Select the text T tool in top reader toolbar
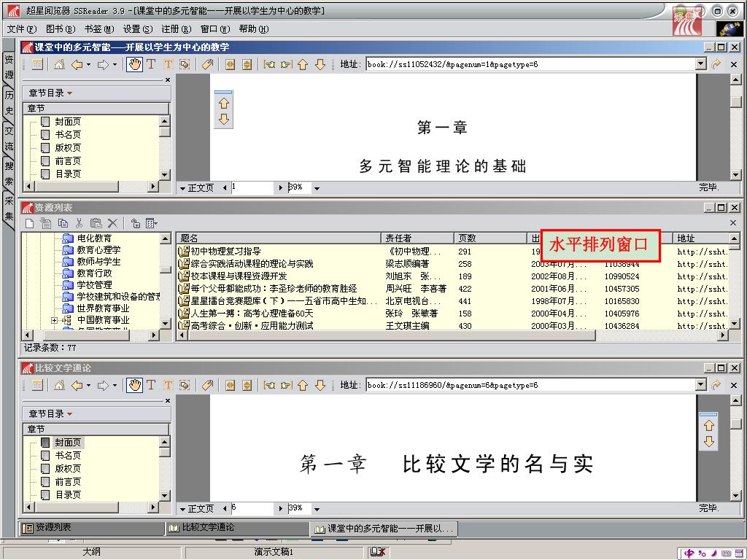The height and width of the screenshot is (560, 747). point(151,64)
